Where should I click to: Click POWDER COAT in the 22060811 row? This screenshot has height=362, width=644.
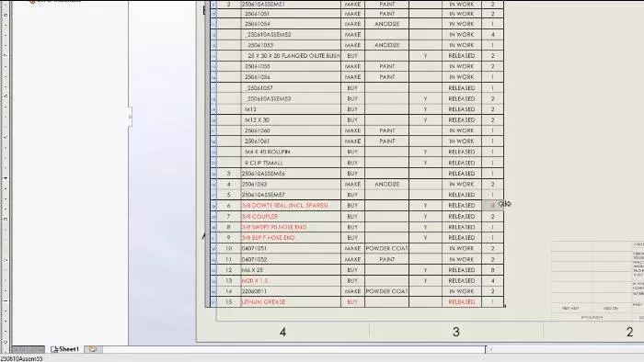(387, 291)
